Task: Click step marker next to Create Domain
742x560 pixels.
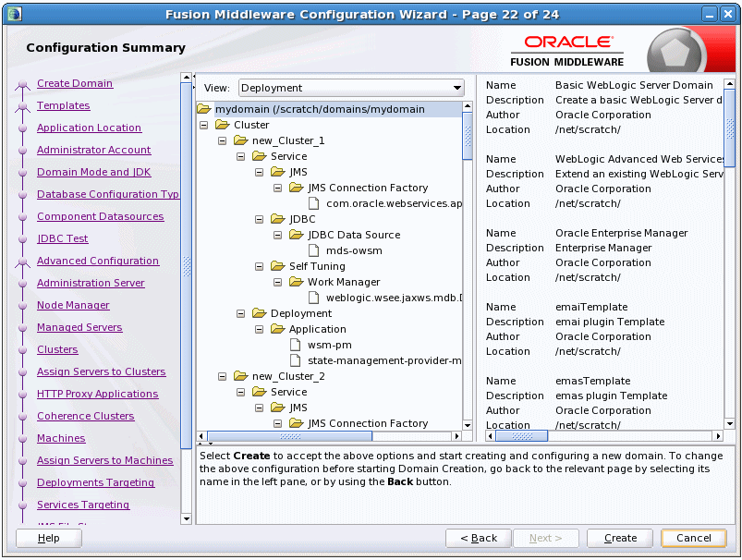Action: (x=22, y=85)
